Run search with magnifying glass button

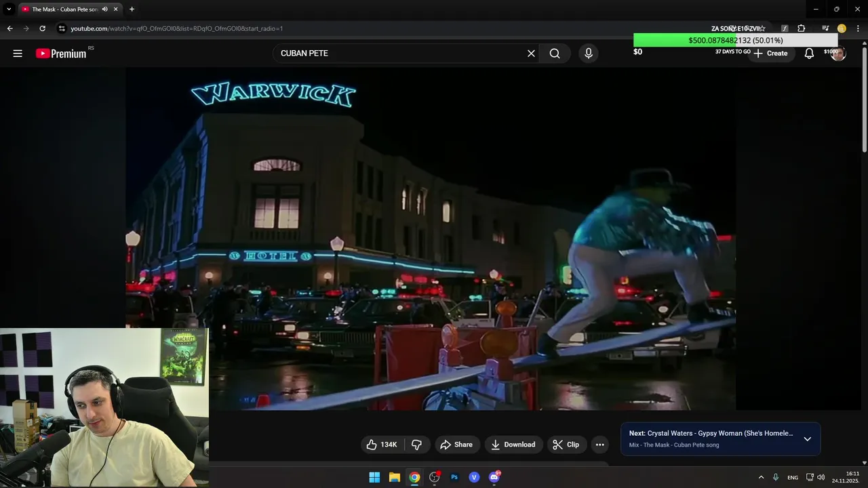tap(555, 54)
